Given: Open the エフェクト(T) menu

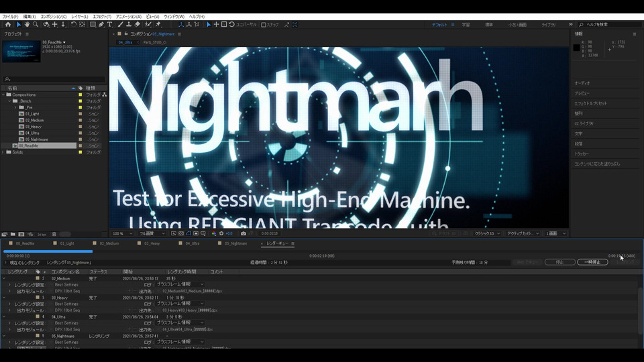Looking at the screenshot, I should tap(102, 17).
